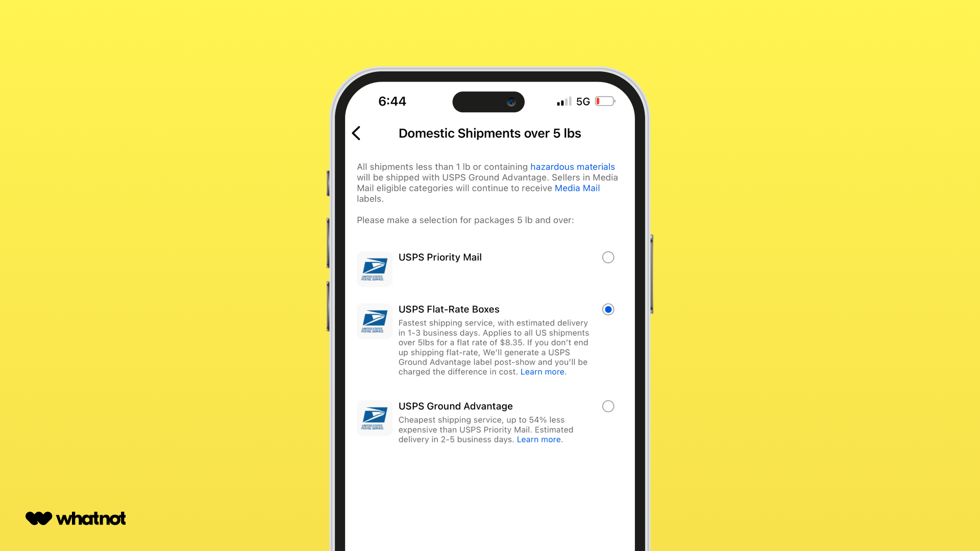Image resolution: width=980 pixels, height=551 pixels.
Task: Click the battery indicator icon
Action: pyautogui.click(x=604, y=102)
